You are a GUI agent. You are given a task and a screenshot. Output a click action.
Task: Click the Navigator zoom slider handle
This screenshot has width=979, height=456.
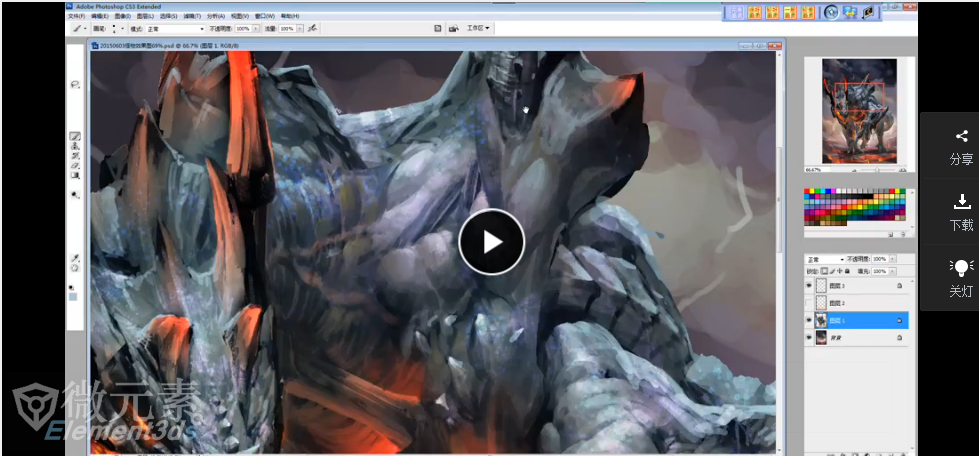coord(877,170)
